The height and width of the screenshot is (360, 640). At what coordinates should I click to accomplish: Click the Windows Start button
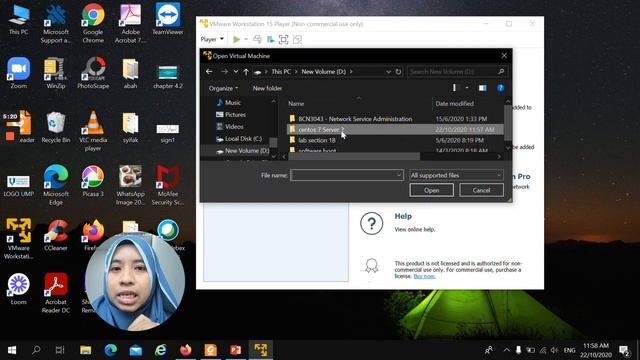point(12,350)
